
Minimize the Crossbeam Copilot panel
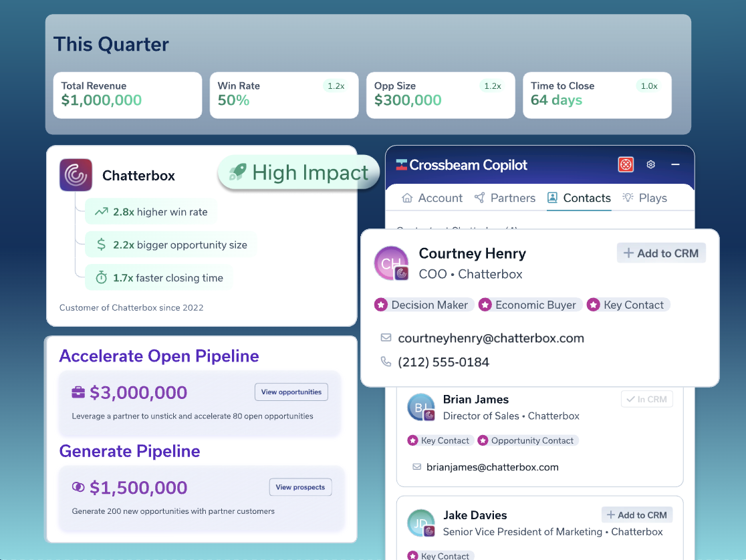[x=675, y=164]
